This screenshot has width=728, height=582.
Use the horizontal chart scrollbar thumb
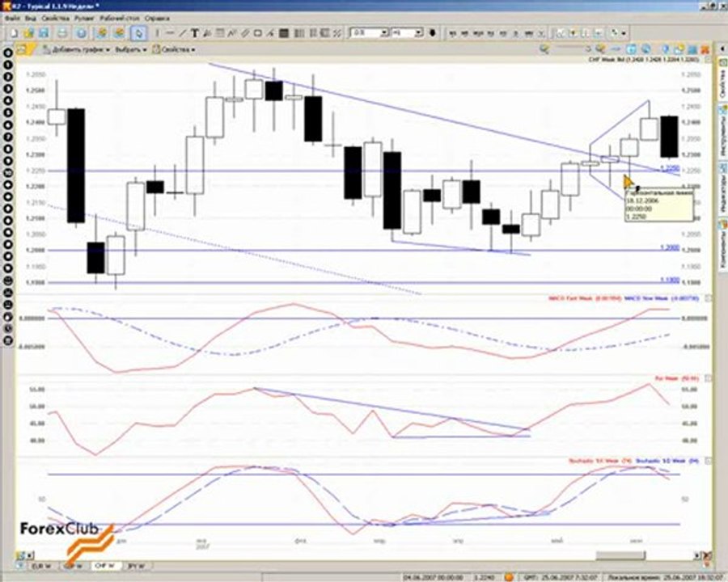(x=620, y=555)
